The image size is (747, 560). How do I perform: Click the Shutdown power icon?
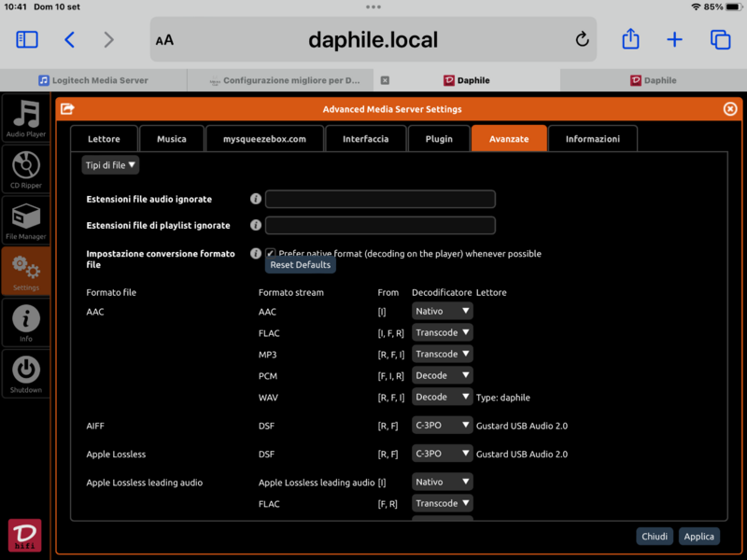[26, 371]
